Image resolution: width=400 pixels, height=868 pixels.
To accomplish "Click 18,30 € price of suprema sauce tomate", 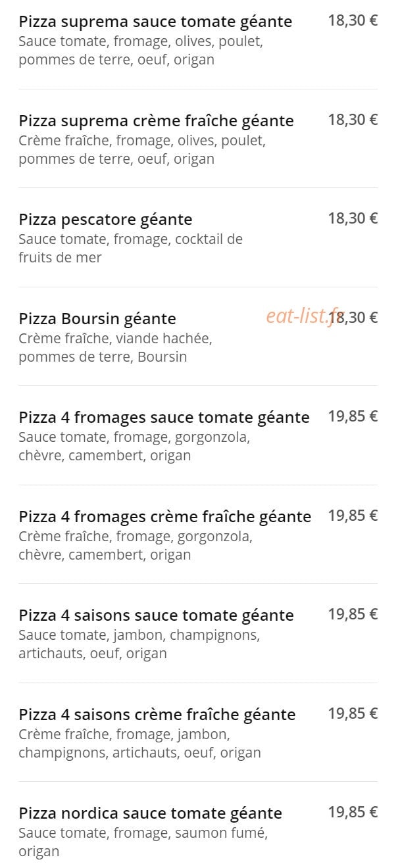I will [353, 20].
